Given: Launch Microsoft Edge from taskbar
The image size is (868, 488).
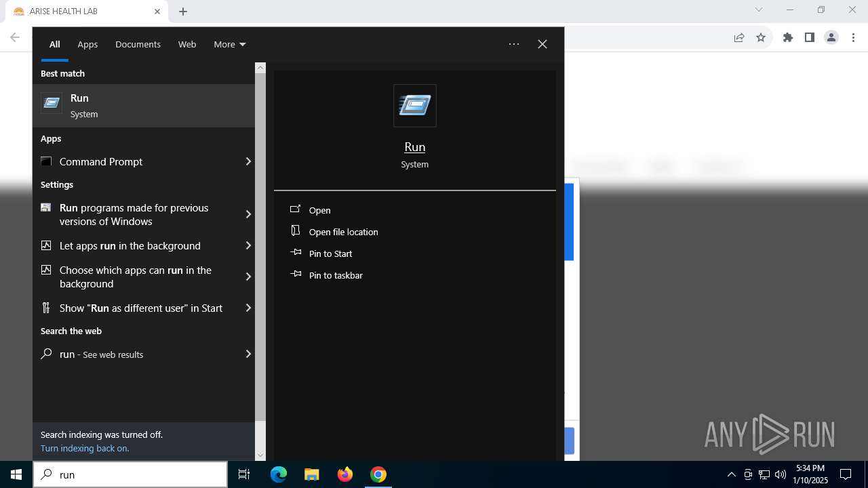Looking at the screenshot, I should click(x=279, y=474).
